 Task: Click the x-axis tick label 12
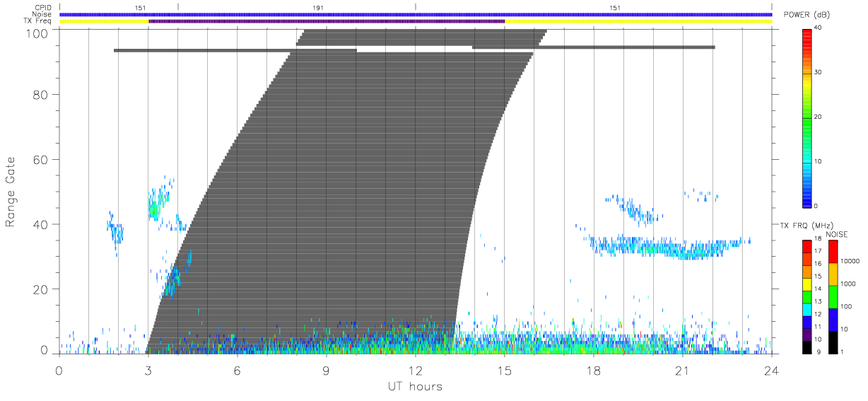(415, 370)
